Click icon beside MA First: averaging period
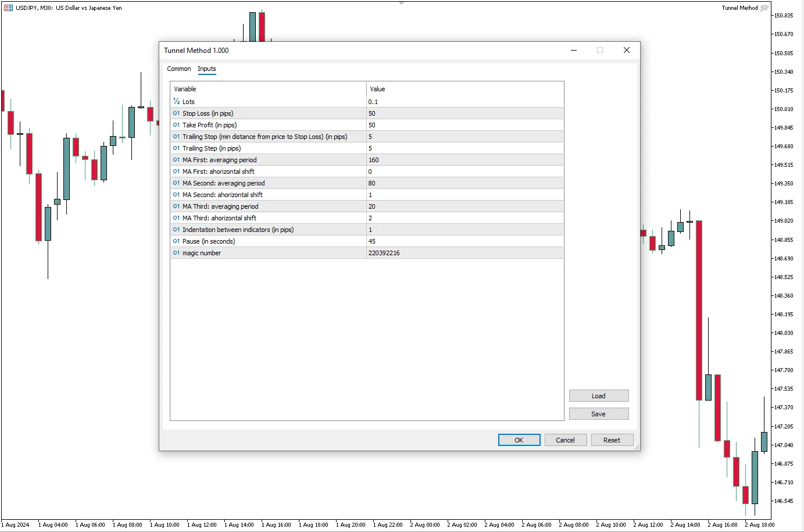Image resolution: width=804 pixels, height=532 pixels. (176, 160)
